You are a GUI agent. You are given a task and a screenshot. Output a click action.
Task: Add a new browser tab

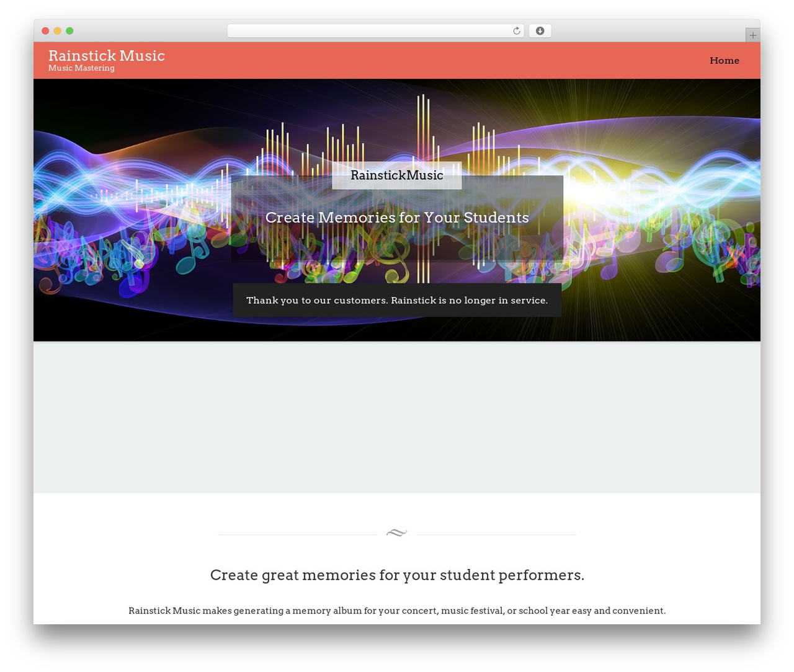752,35
